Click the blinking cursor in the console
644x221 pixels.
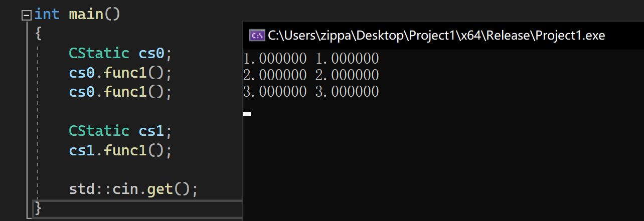coord(247,114)
